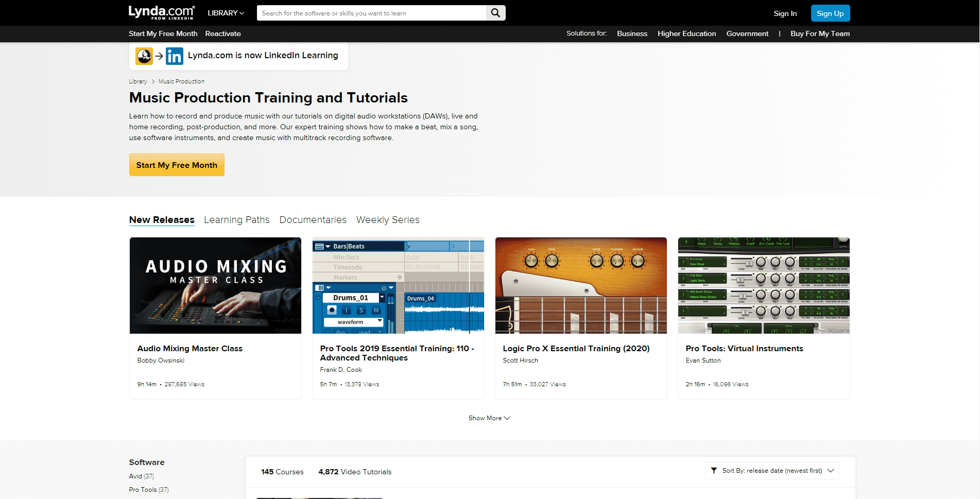
Task: Open Pro Tools 2019 Essential Training thumbnail
Action: coord(398,285)
